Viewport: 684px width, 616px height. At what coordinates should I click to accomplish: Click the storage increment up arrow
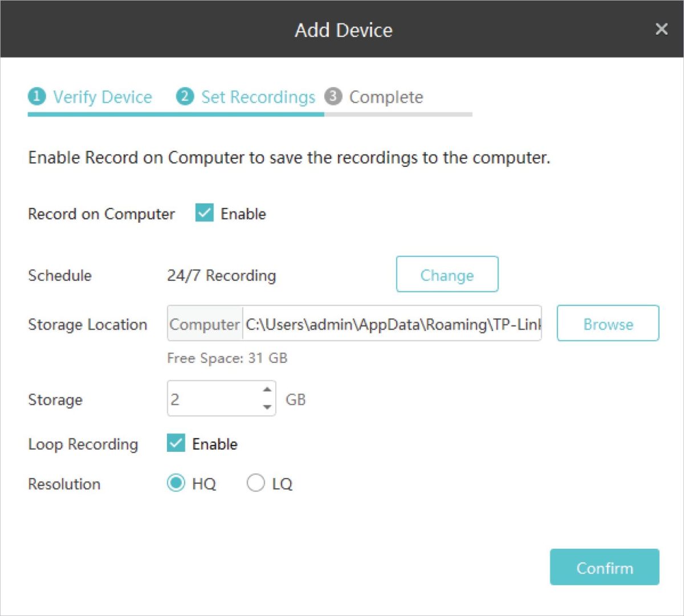click(x=267, y=390)
